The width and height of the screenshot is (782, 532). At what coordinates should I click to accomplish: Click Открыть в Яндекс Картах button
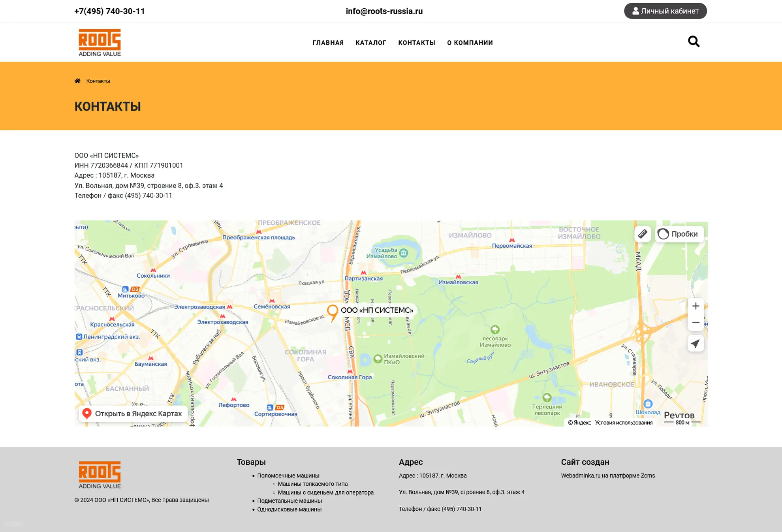point(133,414)
